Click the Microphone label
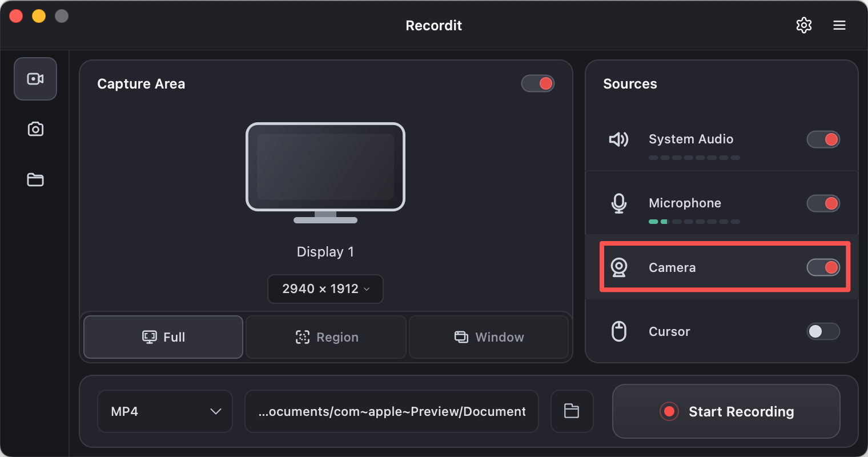The width and height of the screenshot is (868, 457). (685, 203)
